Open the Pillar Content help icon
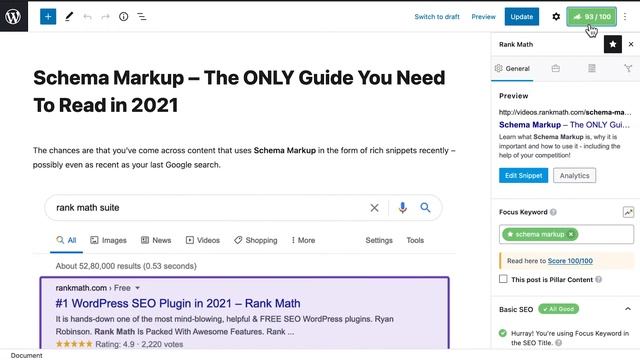This screenshot has height=360, width=640. (x=598, y=280)
